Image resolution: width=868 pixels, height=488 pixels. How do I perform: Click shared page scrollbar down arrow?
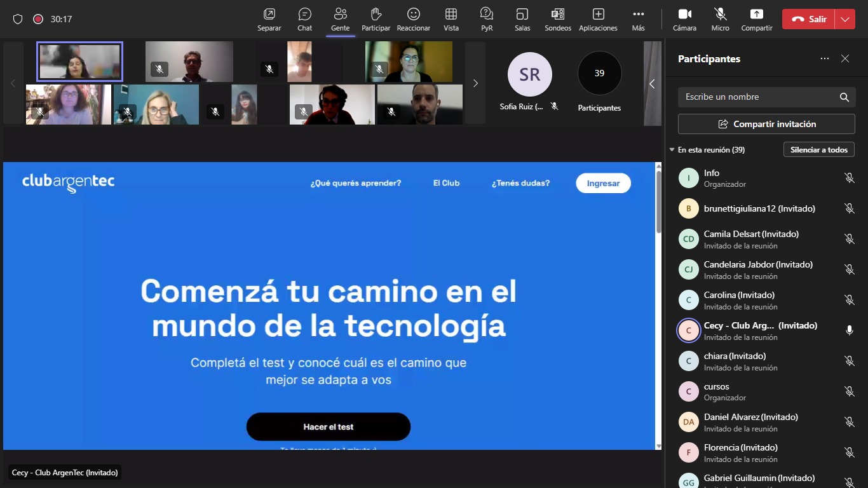659,446
